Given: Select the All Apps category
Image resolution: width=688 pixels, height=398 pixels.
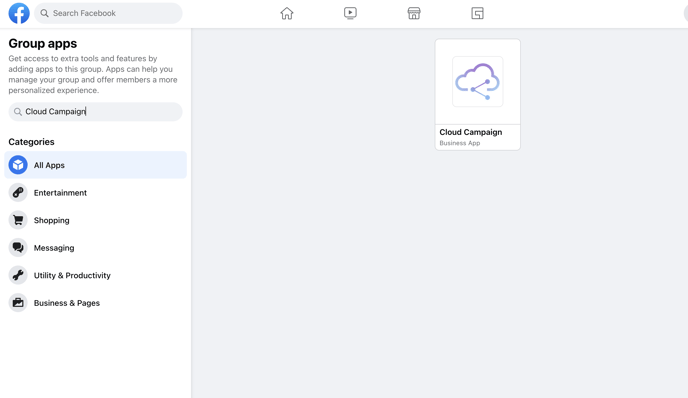Looking at the screenshot, I should coord(95,165).
